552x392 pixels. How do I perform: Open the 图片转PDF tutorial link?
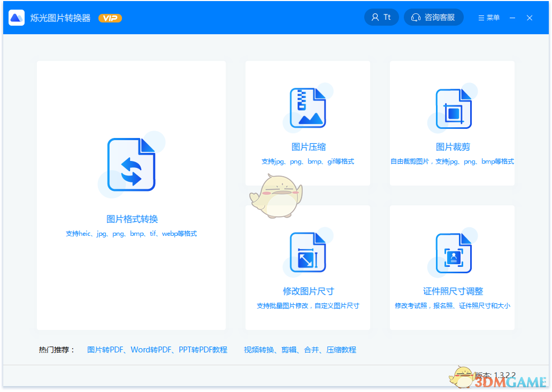click(102, 349)
